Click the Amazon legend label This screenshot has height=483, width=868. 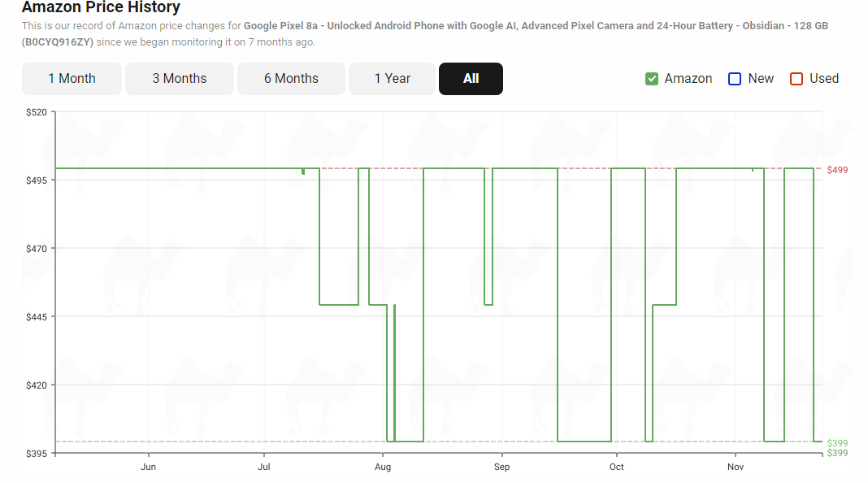point(688,79)
